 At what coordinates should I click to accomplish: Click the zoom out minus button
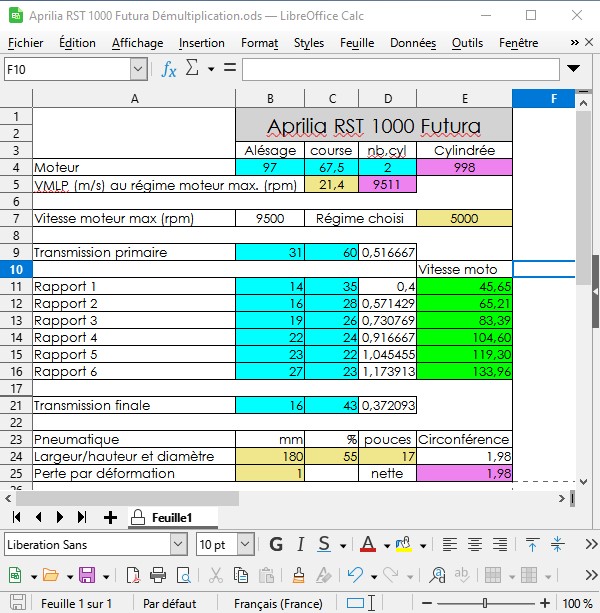point(427,603)
